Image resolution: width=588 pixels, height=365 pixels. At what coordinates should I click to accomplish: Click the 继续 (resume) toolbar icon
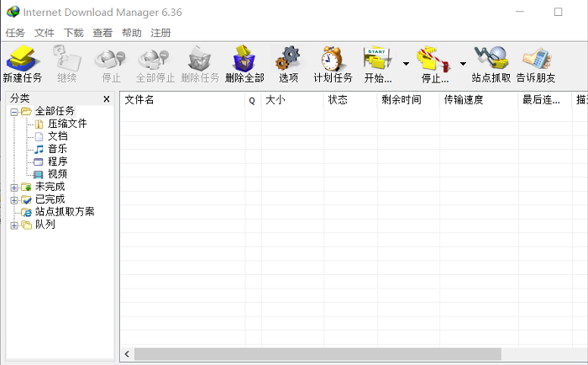tap(66, 58)
